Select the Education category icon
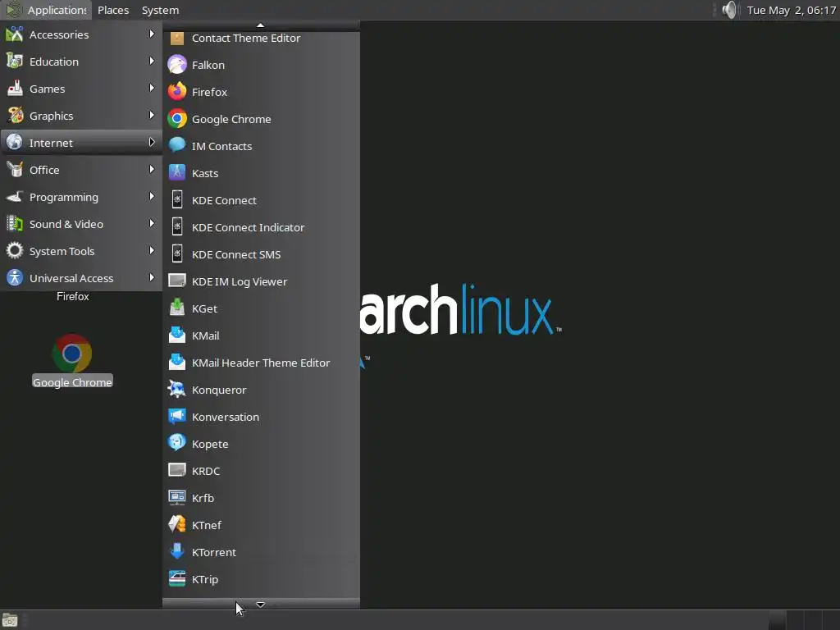The image size is (840, 630). pyautogui.click(x=15, y=61)
